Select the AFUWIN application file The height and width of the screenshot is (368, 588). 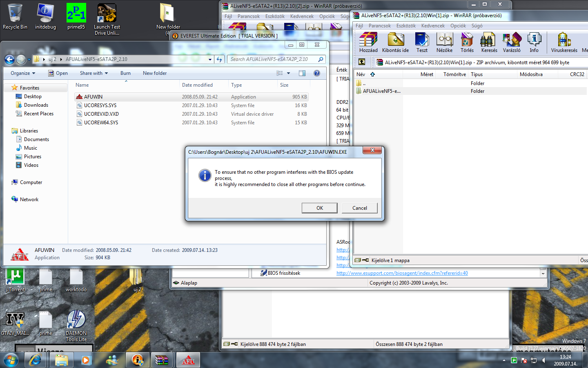pyautogui.click(x=191, y=97)
